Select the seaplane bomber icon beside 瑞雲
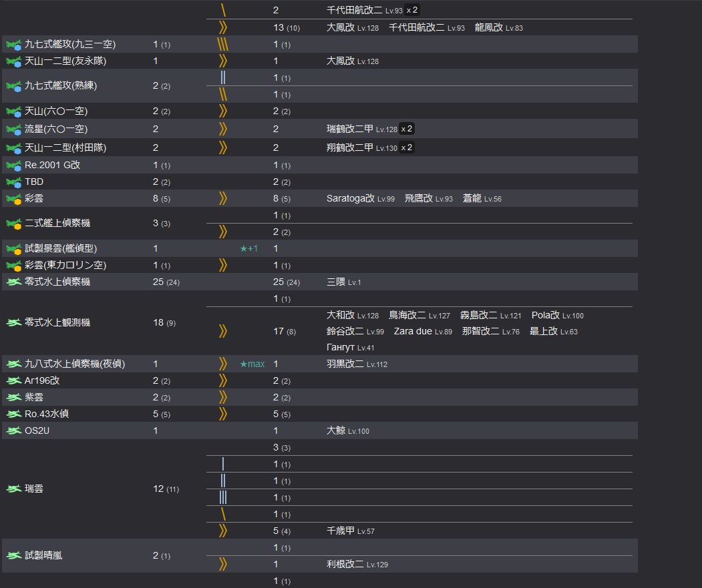 (x=14, y=489)
